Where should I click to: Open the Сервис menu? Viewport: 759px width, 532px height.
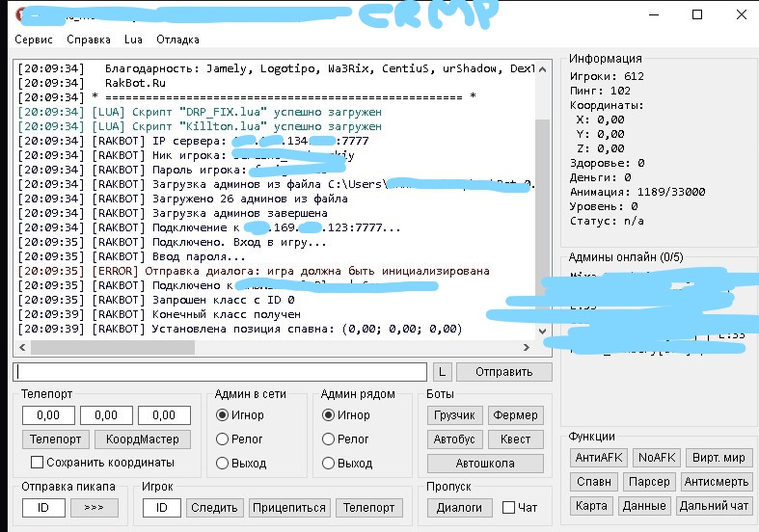[34, 40]
